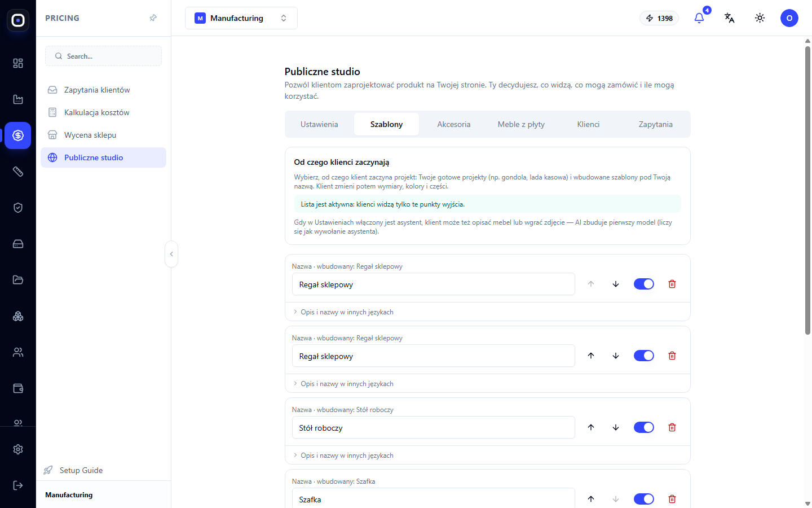Toggle the light/dark theme sun icon

coord(760,18)
